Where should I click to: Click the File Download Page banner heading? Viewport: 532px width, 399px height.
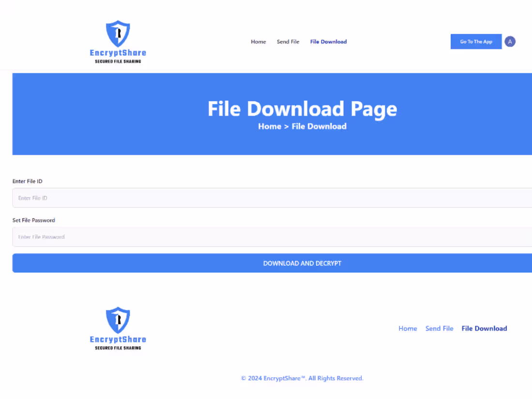tap(302, 109)
